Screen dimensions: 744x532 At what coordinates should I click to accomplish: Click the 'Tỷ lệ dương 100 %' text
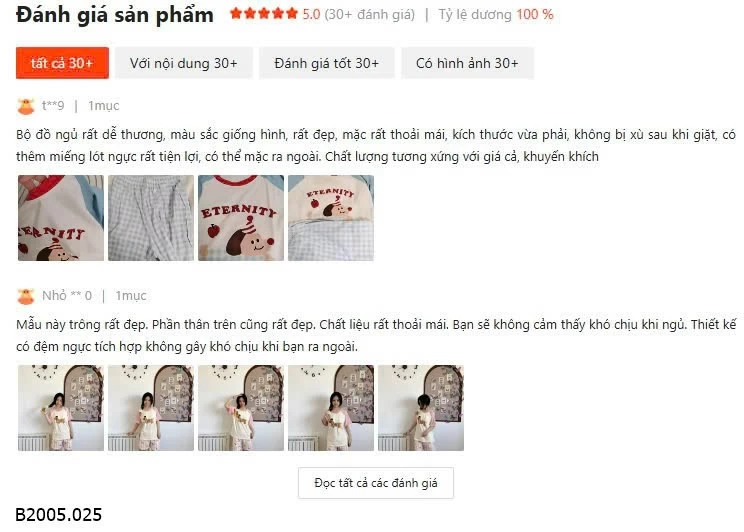click(x=496, y=15)
